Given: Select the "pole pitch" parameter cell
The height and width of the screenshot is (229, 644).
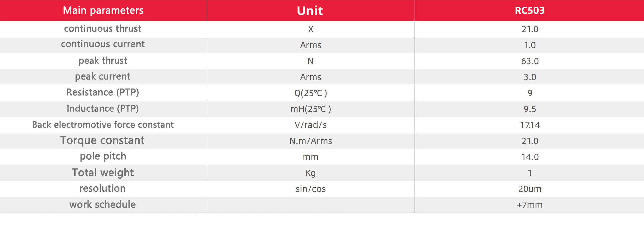Looking at the screenshot, I should tap(103, 156).
